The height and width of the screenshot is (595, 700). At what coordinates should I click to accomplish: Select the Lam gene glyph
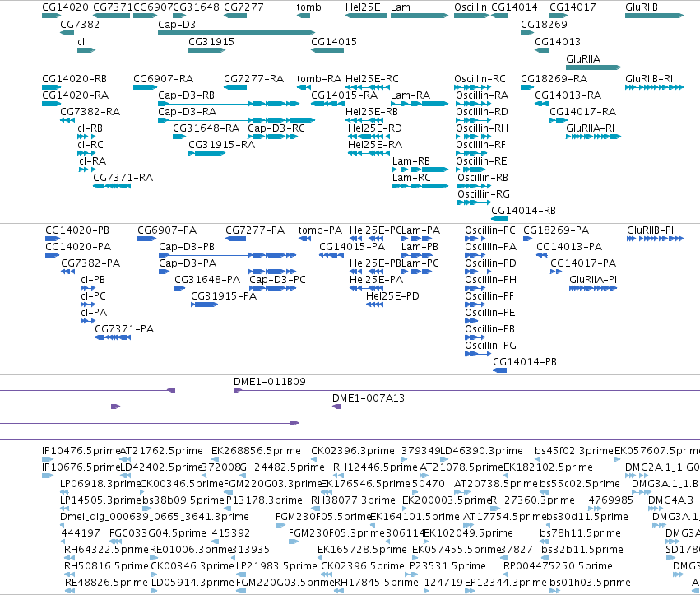pyautogui.click(x=420, y=16)
